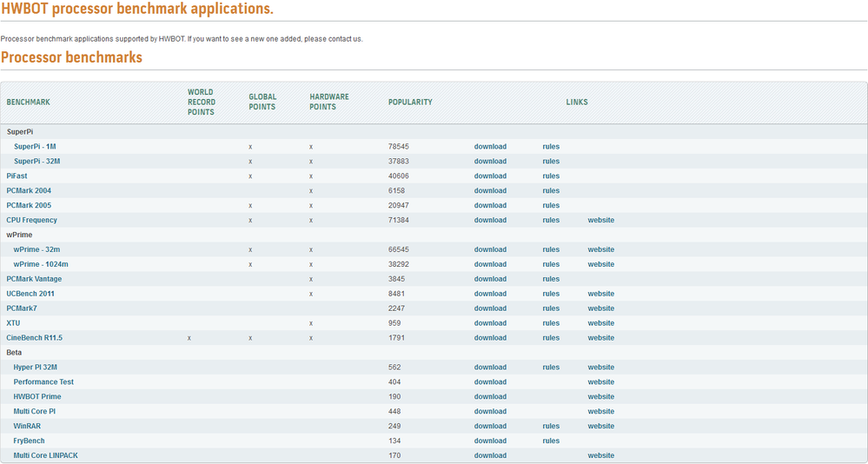Visit the CPU Frequency website link

point(600,220)
